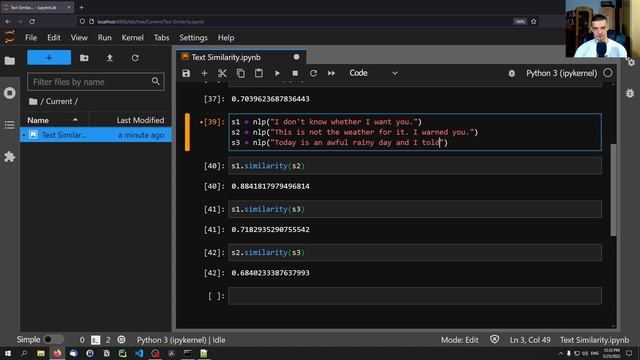Viewport: 640px width, 360px height.
Task: Open the Kernel menu
Action: tap(132, 38)
